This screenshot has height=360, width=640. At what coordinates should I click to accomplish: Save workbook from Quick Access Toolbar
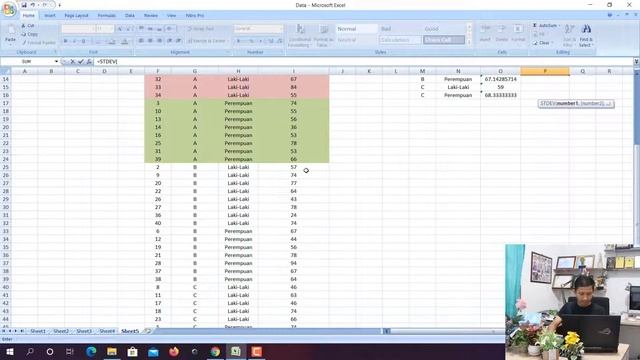(x=24, y=5)
